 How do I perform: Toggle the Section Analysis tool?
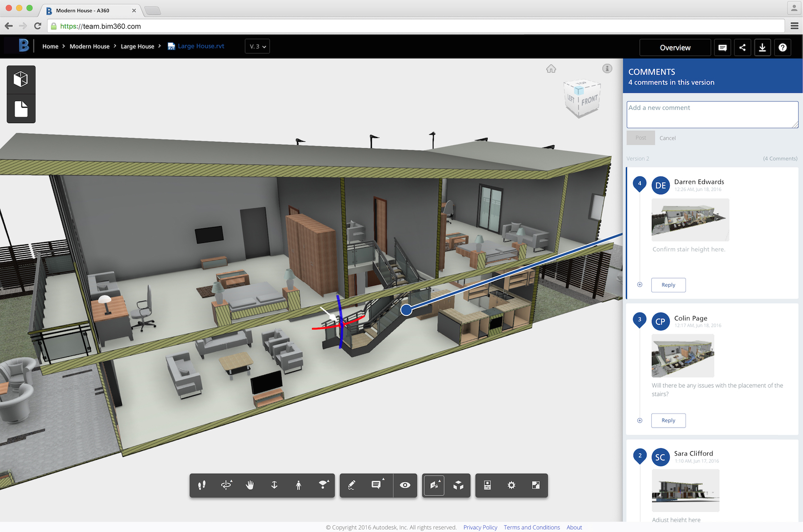click(x=434, y=485)
